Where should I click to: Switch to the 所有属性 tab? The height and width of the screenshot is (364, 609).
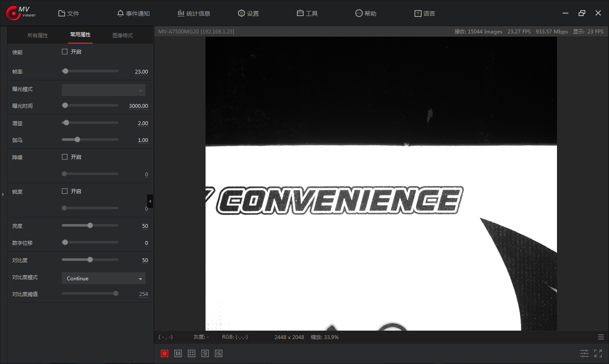coord(38,36)
